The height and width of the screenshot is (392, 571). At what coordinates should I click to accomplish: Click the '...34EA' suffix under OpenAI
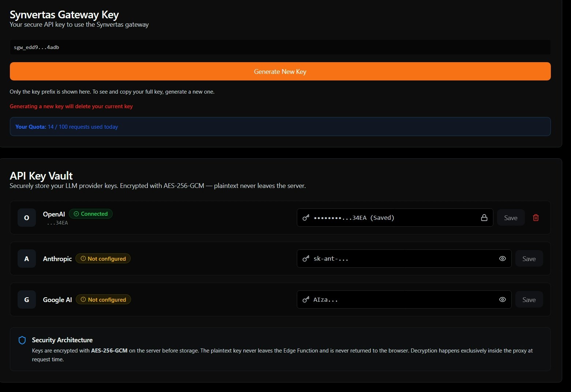pyautogui.click(x=57, y=223)
